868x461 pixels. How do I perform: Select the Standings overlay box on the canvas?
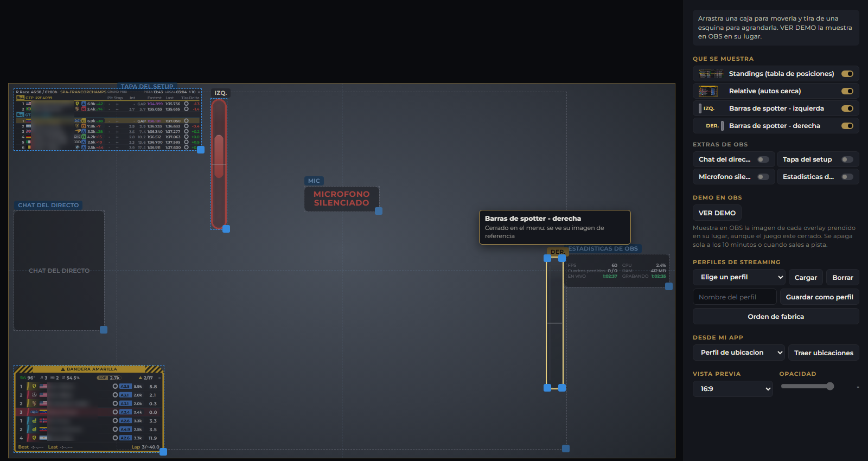107,119
